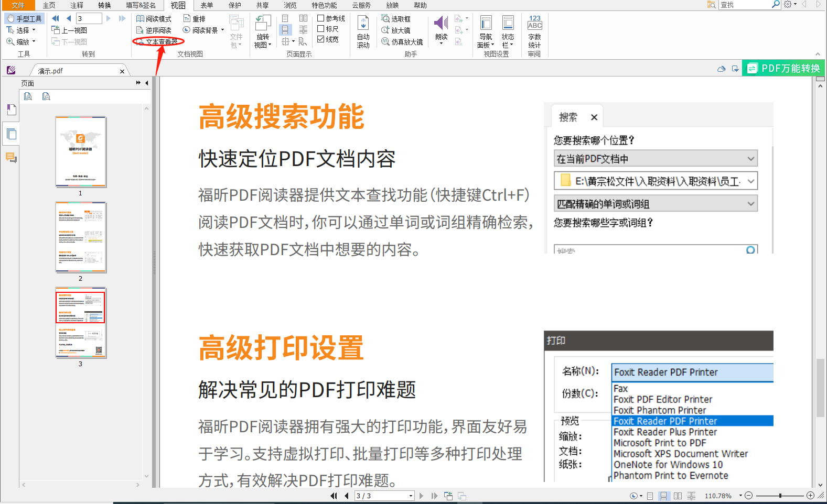Select the Hand tool (手型工具)

(x=25, y=18)
